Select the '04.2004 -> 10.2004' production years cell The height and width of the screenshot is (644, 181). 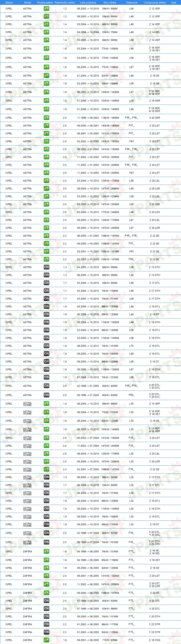coord(88,32)
